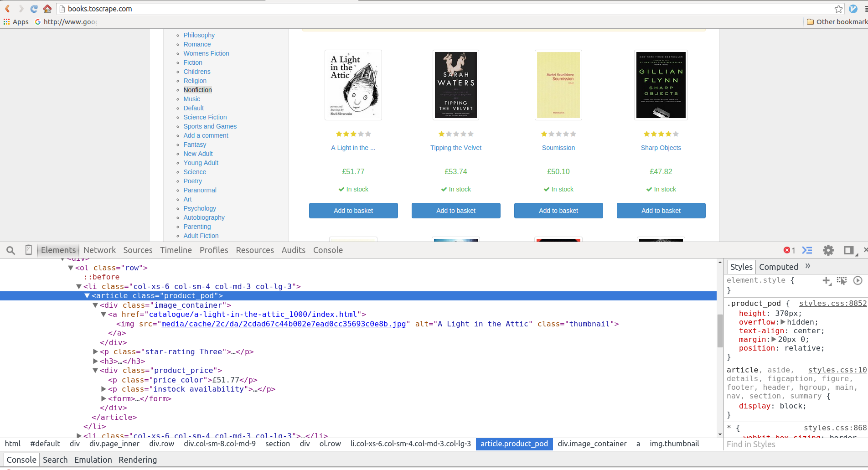Image resolution: width=868 pixels, height=470 pixels.
Task: Switch to the Sources tab
Action: [x=138, y=250]
